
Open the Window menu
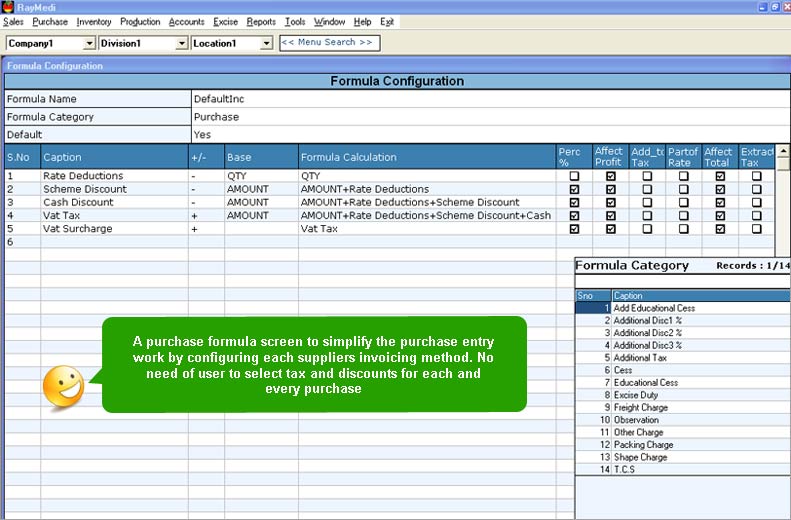(x=329, y=22)
